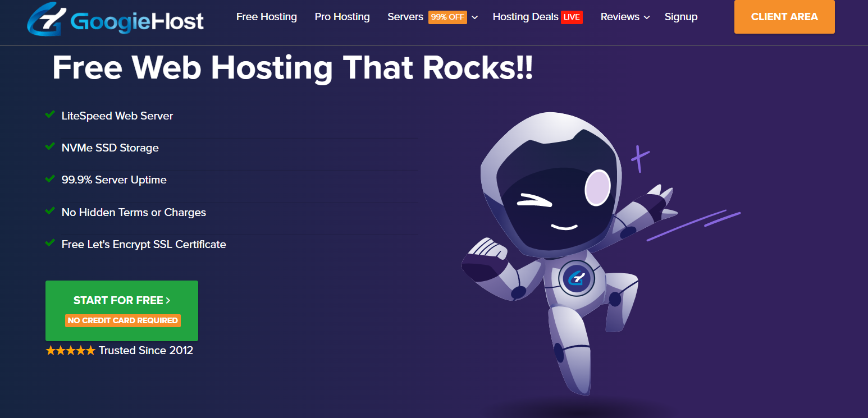Open the Signup link
868x418 pixels.
681,17
